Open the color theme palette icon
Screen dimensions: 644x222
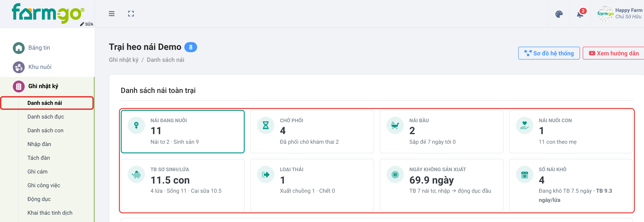click(x=559, y=14)
